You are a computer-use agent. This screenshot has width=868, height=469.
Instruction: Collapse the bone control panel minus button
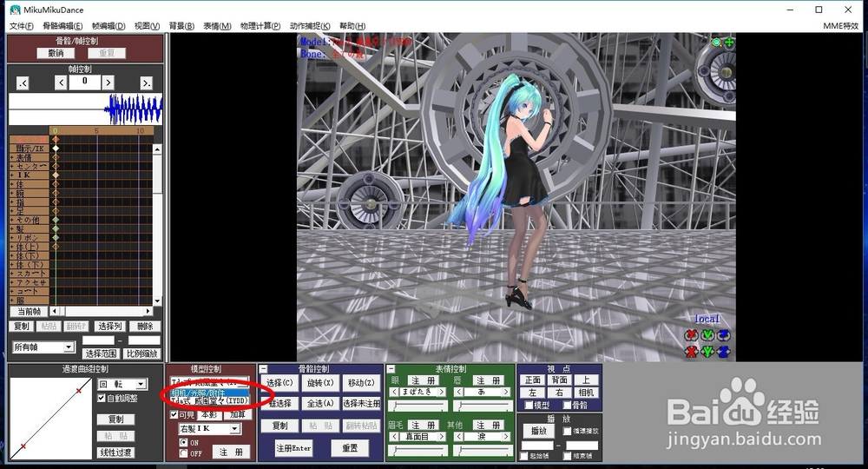tap(264, 369)
